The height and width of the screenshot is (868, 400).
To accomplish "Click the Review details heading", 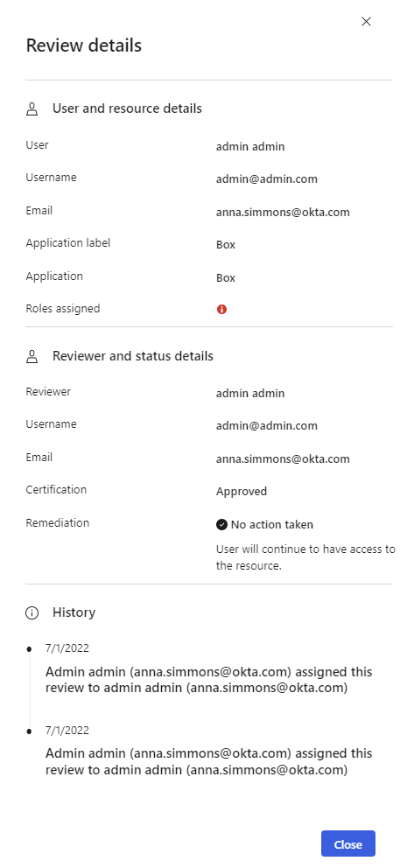I will 84,45.
